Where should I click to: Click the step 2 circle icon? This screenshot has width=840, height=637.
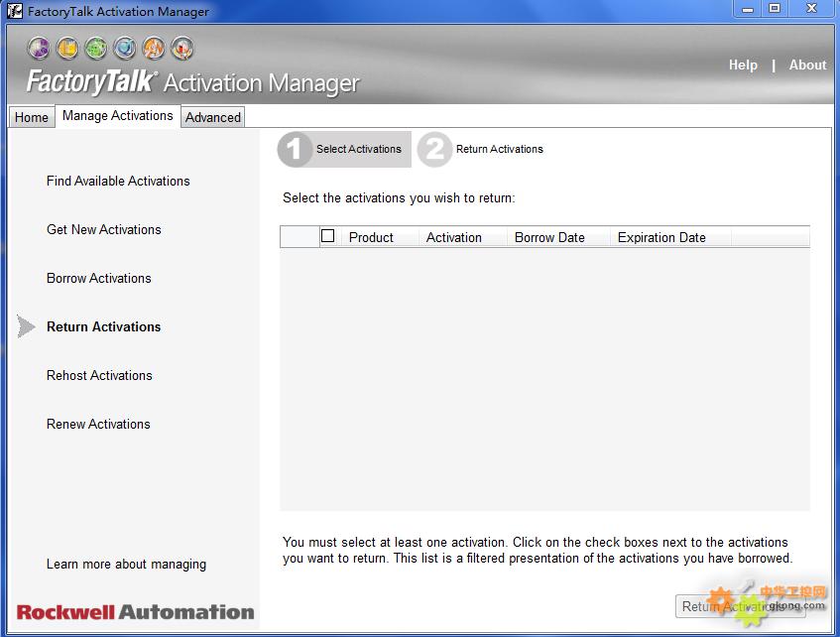click(x=434, y=149)
